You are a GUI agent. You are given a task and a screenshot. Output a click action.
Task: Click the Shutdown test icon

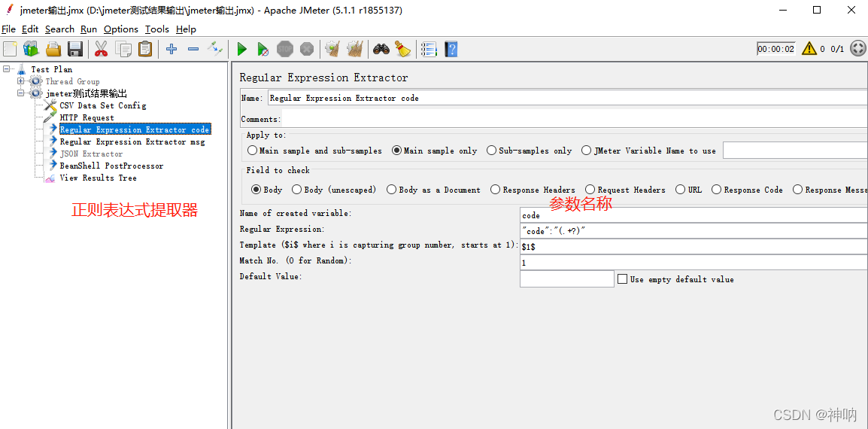coord(307,50)
